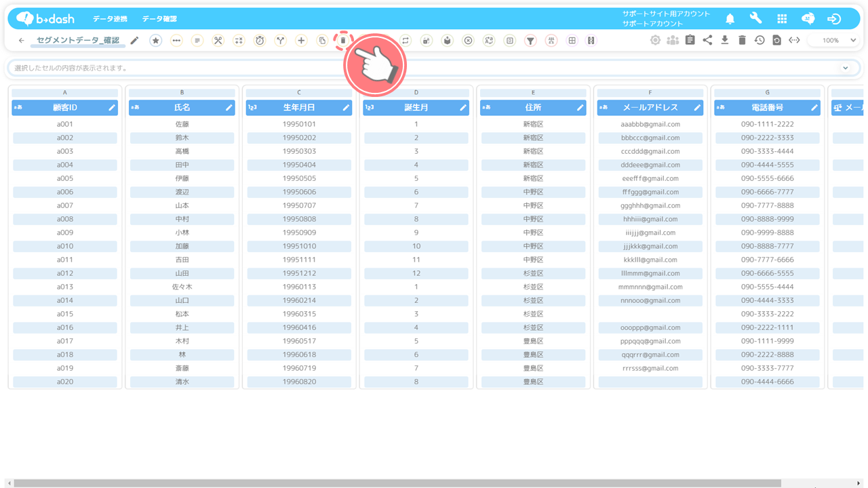Click the 顧客ID column header
The image size is (868, 488).
(x=65, y=107)
